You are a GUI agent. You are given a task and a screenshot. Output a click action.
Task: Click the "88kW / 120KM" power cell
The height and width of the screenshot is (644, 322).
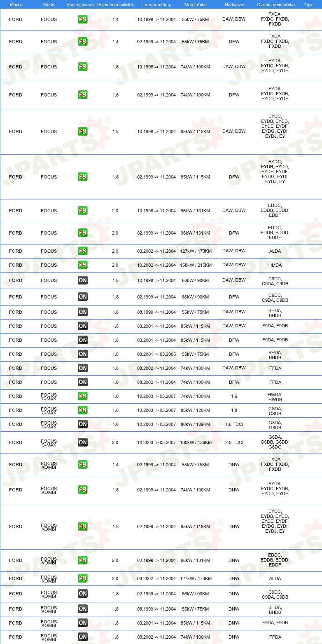(196, 410)
